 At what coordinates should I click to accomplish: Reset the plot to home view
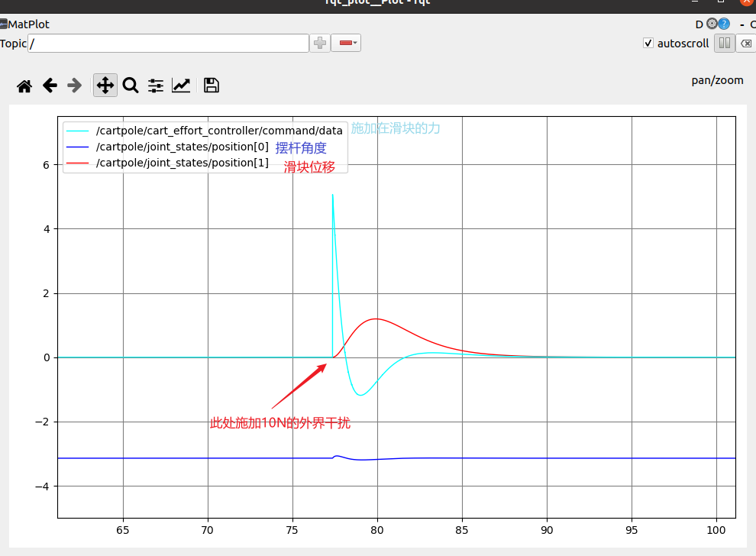click(x=24, y=86)
